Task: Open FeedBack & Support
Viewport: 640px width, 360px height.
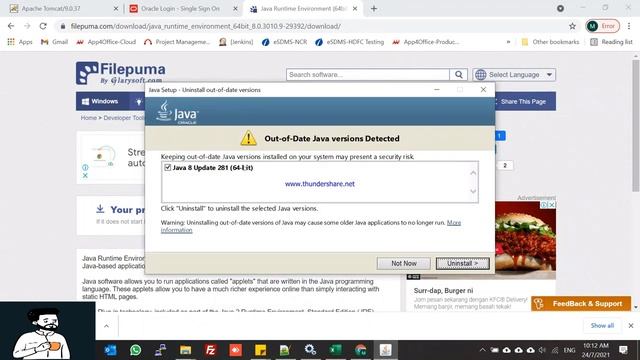Action: click(581, 304)
